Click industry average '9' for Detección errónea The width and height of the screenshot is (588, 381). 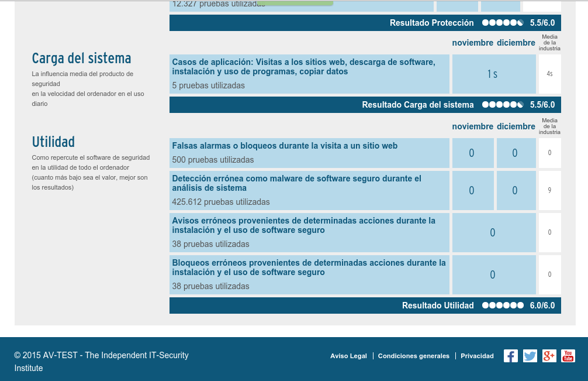[550, 190]
